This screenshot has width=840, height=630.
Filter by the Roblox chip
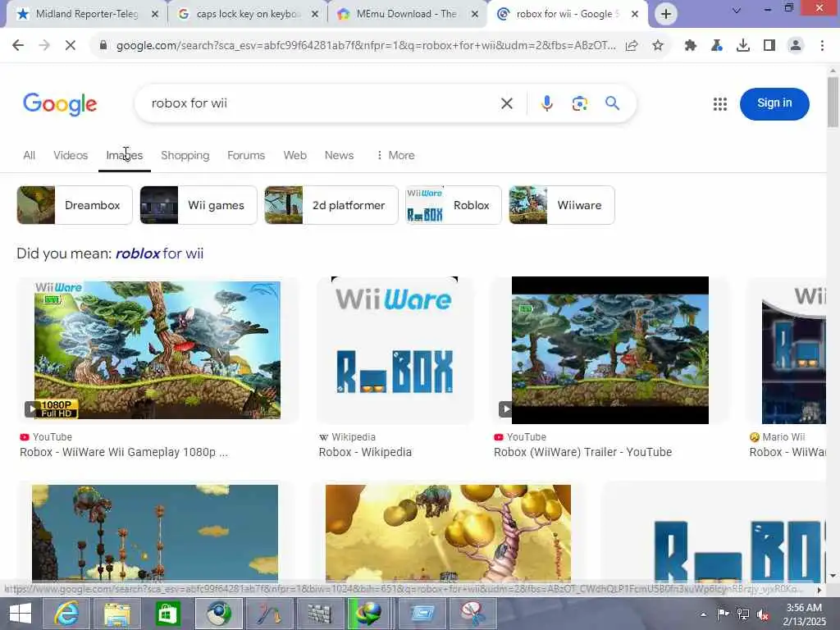tap(453, 205)
